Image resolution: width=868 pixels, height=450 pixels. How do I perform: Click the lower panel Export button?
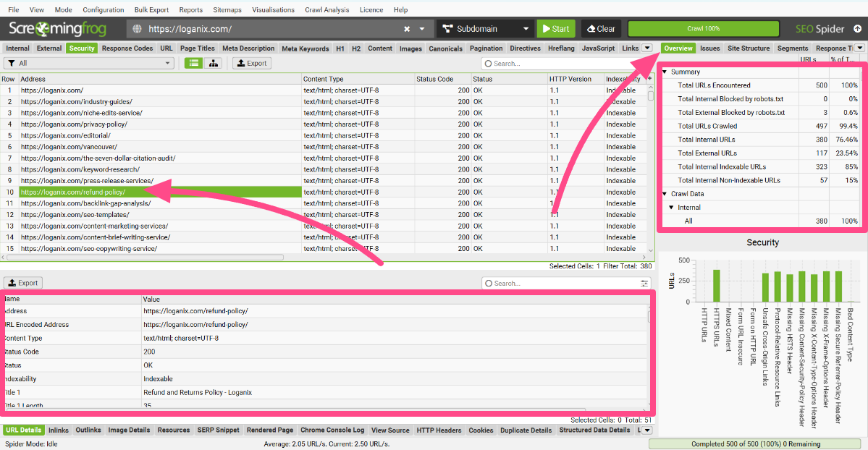23,283
